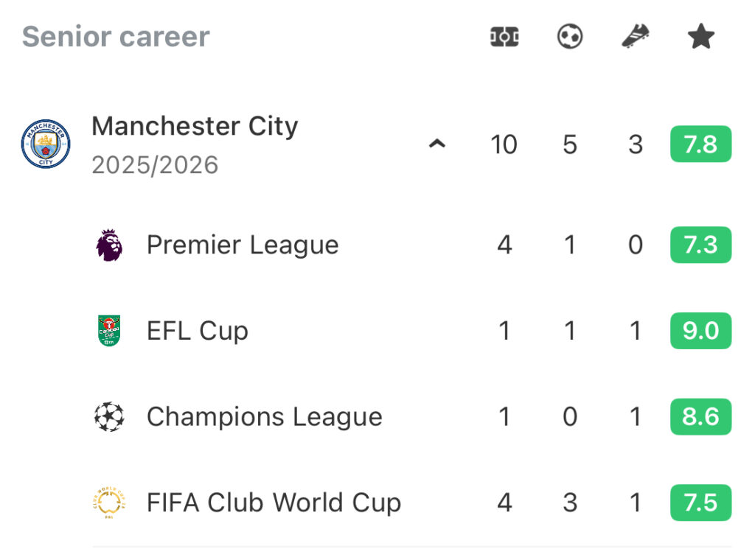Viewport: 755px width, 560px height.
Task: Open the Premier League competition row
Action: pos(243,245)
